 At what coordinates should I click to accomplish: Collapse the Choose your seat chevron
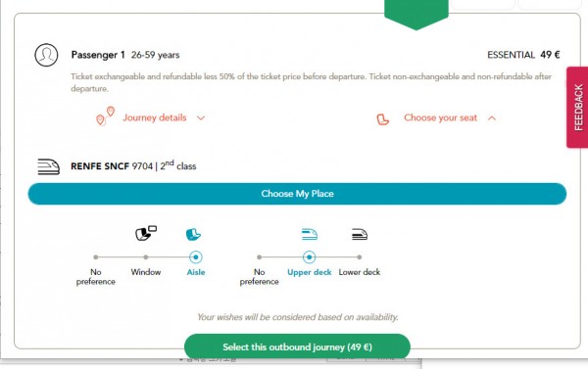point(492,118)
